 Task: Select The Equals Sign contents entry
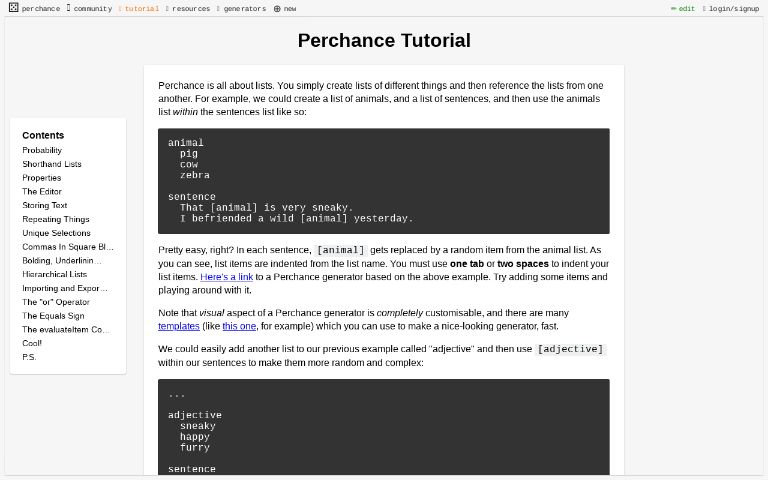[53, 316]
